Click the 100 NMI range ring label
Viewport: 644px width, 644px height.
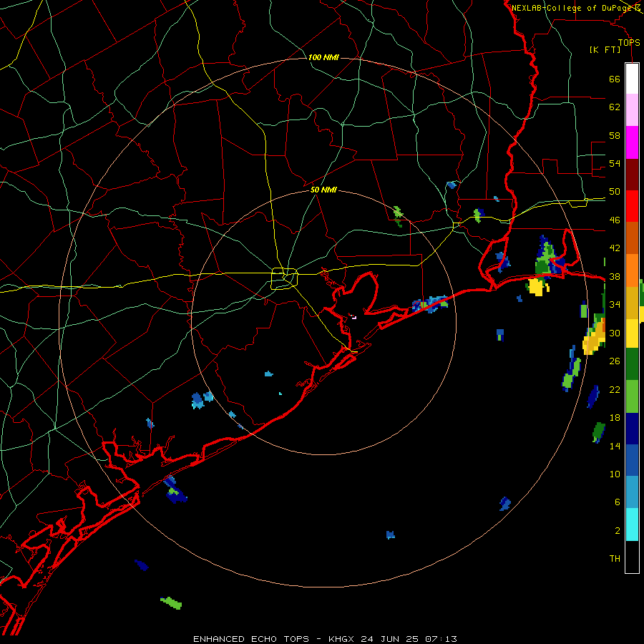point(323,57)
